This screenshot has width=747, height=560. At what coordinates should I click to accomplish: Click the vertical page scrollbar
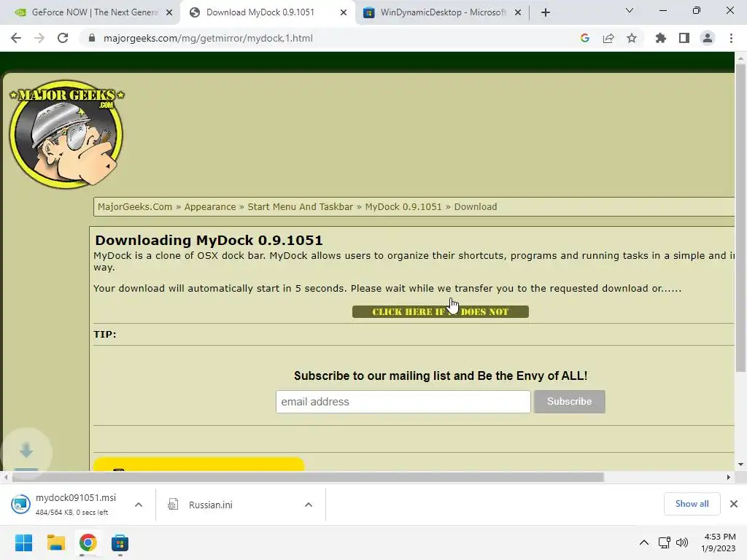pyautogui.click(x=740, y=218)
